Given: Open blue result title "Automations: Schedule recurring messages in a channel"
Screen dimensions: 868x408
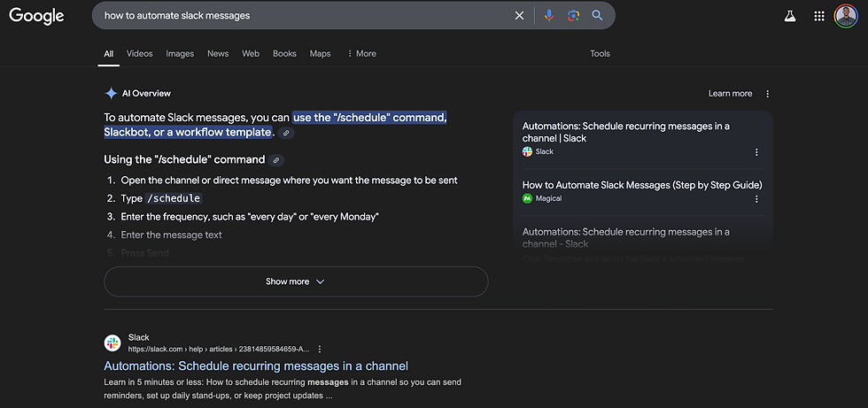Looking at the screenshot, I should click(x=256, y=366).
